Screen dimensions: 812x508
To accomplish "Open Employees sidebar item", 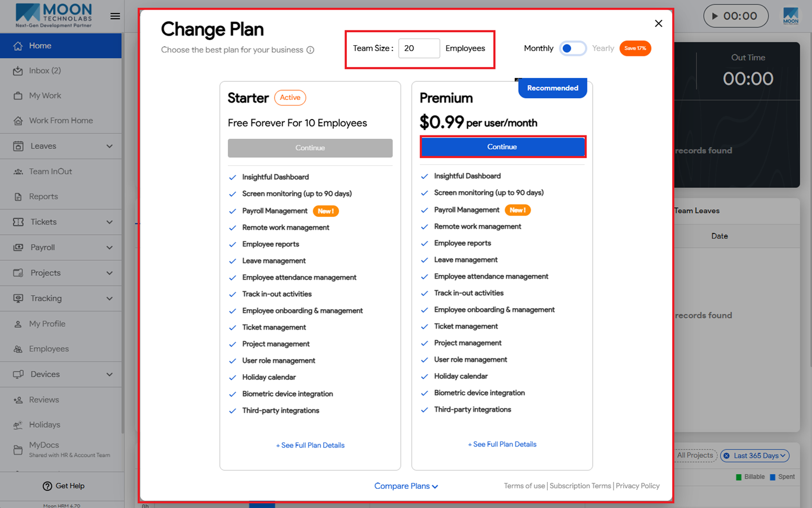I will [61, 349].
